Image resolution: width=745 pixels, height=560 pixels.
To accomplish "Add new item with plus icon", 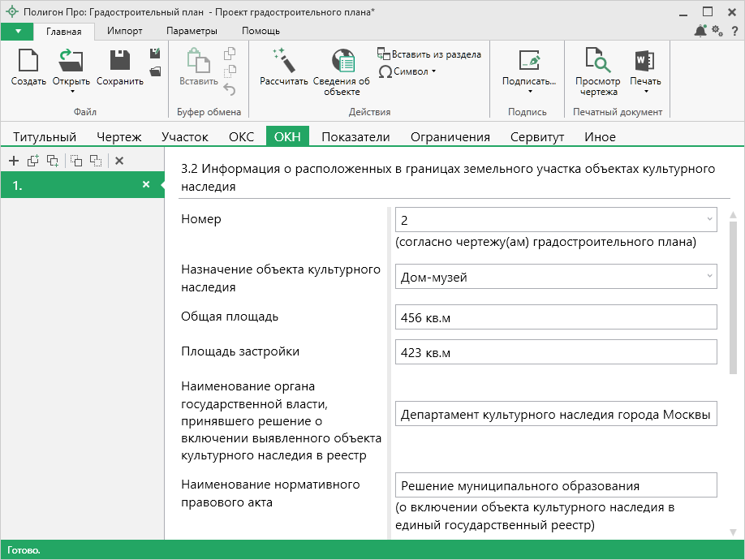I will point(13,161).
